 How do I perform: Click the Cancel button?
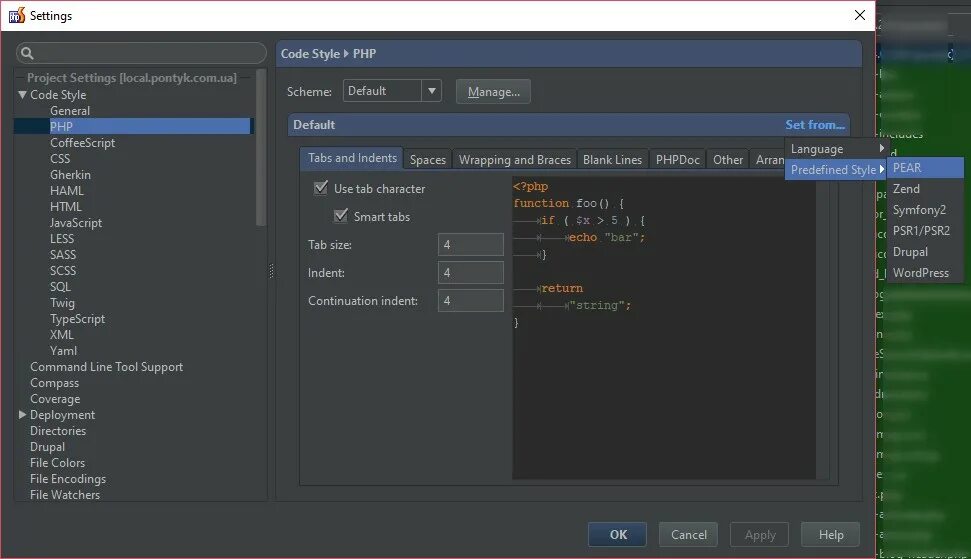point(688,534)
